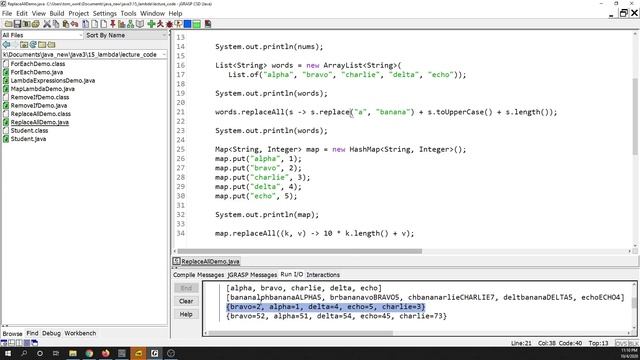This screenshot has width=640, height=360.
Task: Select RemoveIfDemo.java in file list
Action: point(39,105)
